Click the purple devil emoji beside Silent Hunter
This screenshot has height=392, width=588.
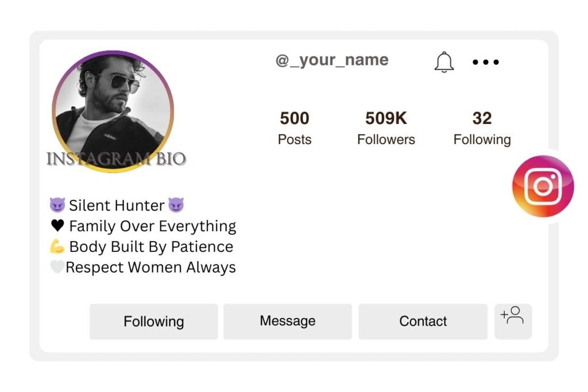click(x=57, y=205)
